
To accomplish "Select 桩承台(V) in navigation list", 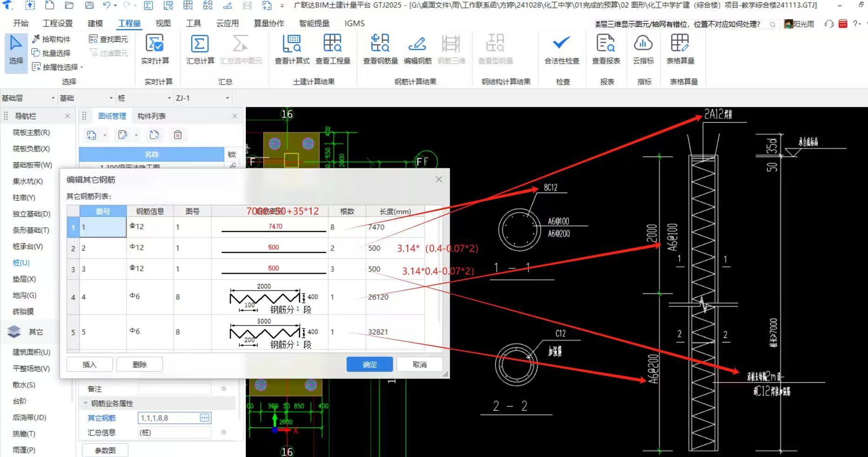I will coord(27,246).
